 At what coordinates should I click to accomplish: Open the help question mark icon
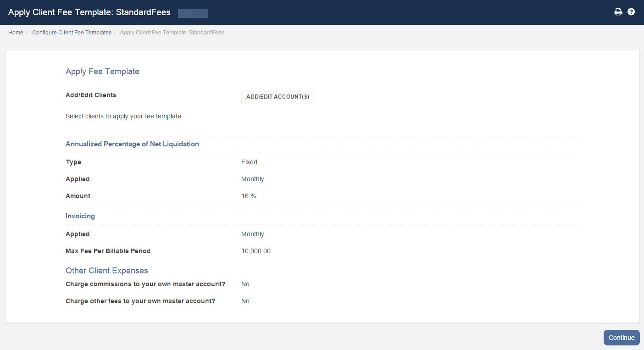pyautogui.click(x=631, y=12)
